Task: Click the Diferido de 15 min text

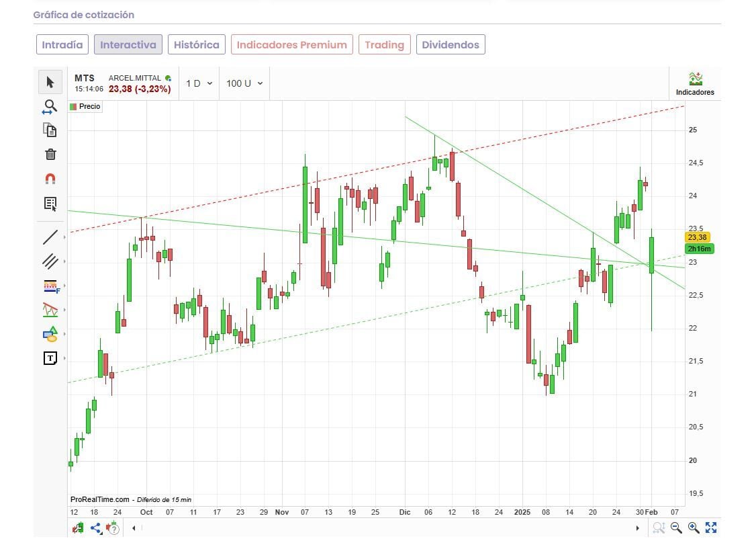Action: pos(164,500)
